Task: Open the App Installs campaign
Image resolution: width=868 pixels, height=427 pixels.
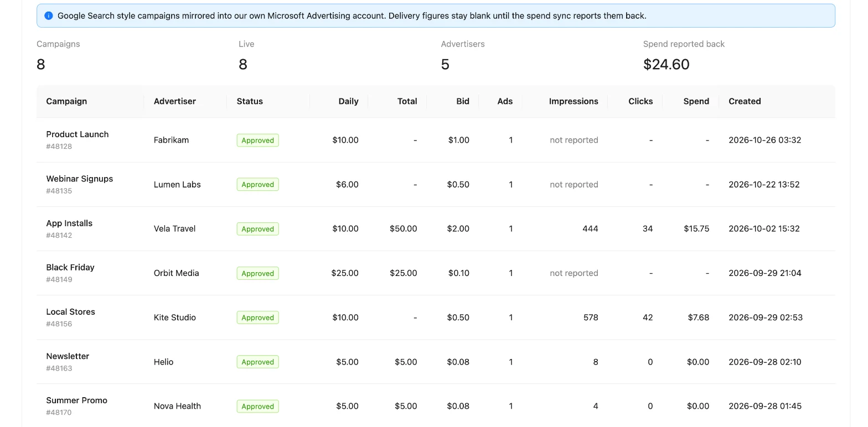Action: (x=69, y=223)
